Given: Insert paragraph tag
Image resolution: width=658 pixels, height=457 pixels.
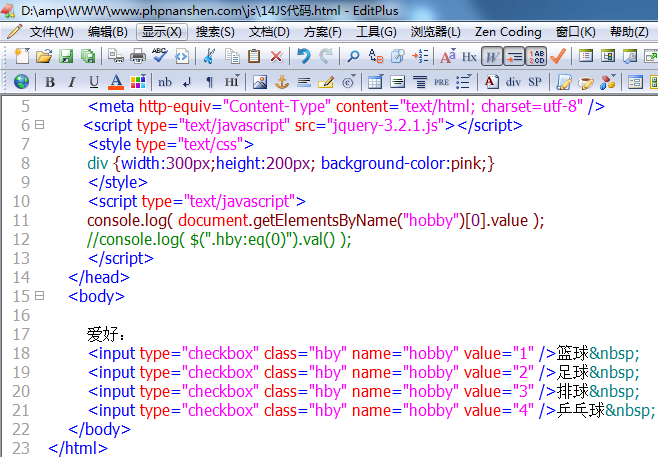Looking at the screenshot, I should pos(209,82).
